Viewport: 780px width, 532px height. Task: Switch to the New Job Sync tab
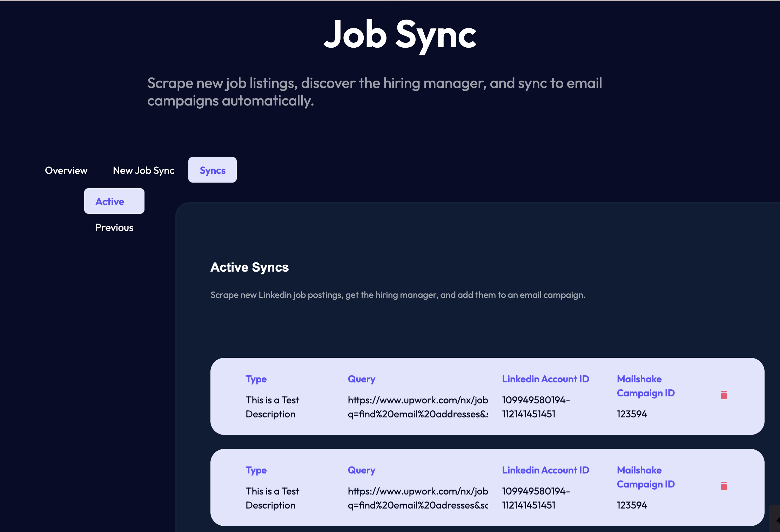pos(143,170)
